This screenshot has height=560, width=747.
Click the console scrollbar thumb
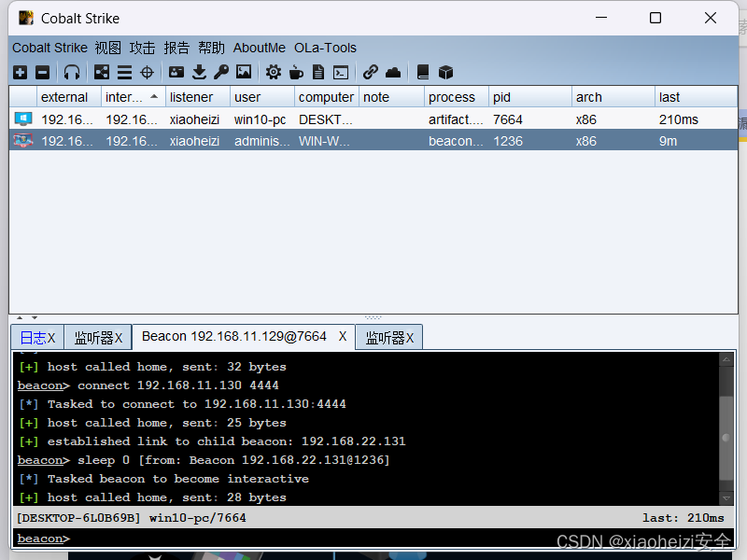726,438
